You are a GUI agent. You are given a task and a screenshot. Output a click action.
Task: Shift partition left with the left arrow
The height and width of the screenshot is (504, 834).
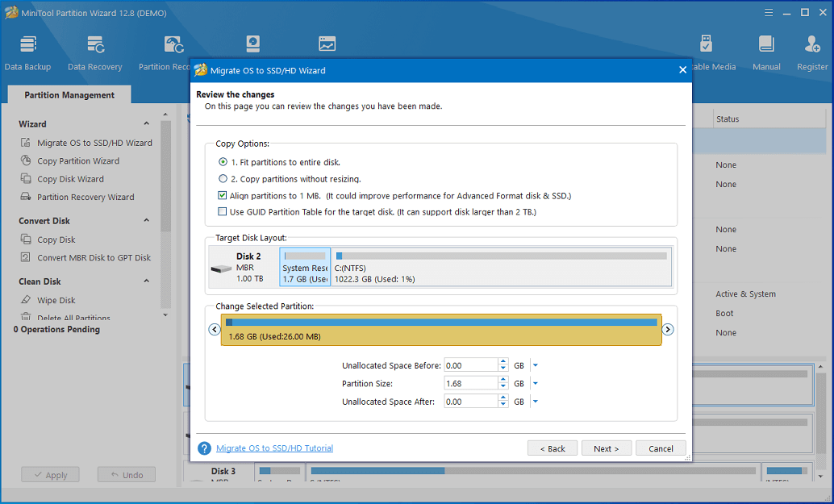(215, 329)
